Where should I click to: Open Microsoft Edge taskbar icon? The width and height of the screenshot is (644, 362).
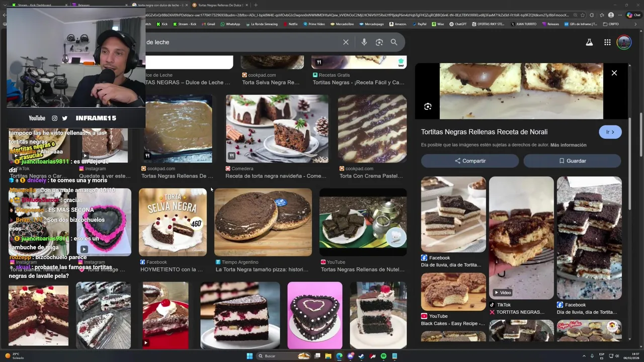(339, 356)
